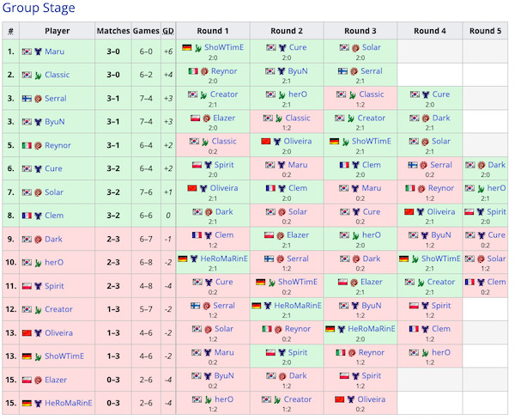
Task: Click the Matches column header
Action: click(112, 31)
